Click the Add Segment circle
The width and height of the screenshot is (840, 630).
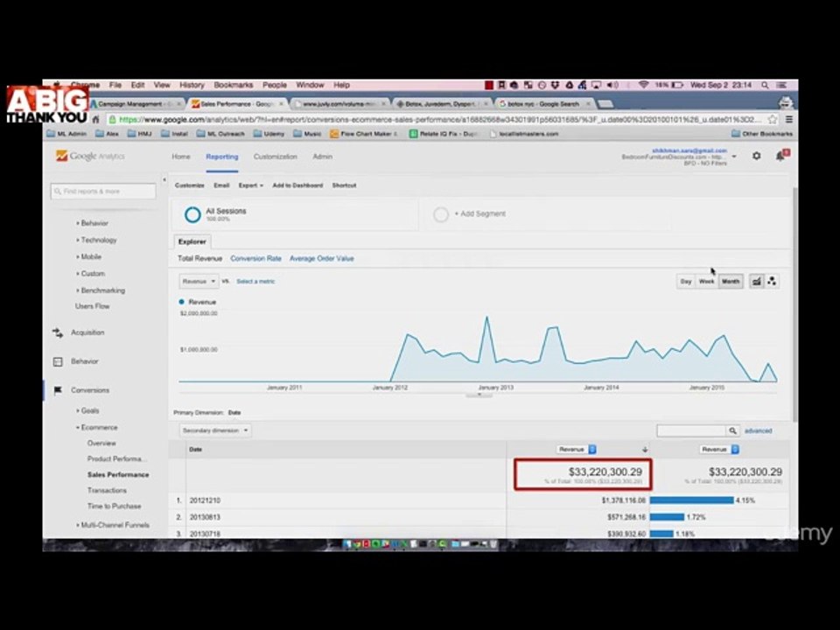[x=440, y=214]
